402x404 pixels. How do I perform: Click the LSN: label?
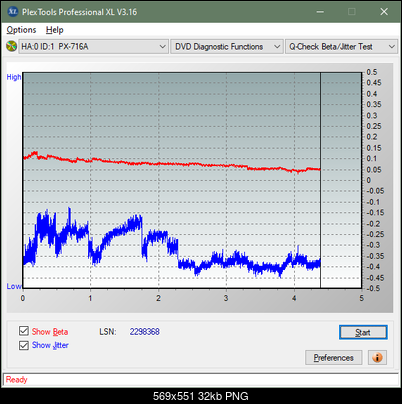point(108,332)
